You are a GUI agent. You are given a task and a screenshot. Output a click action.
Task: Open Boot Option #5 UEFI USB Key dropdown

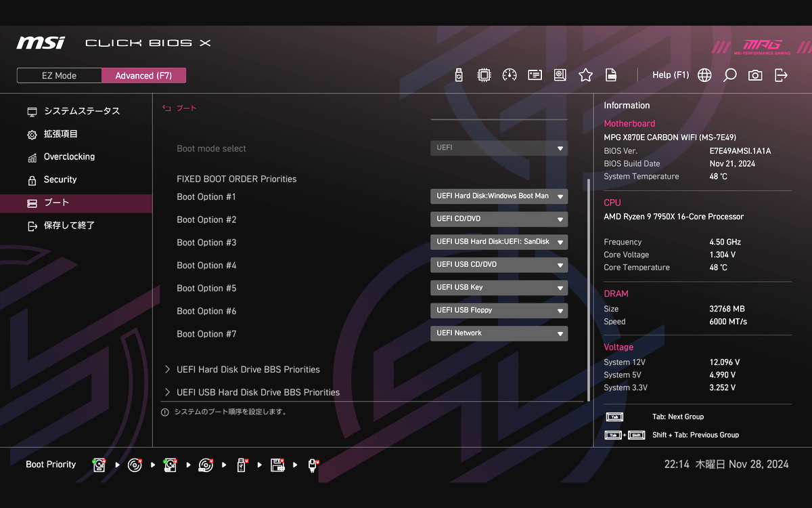pyautogui.click(x=499, y=288)
